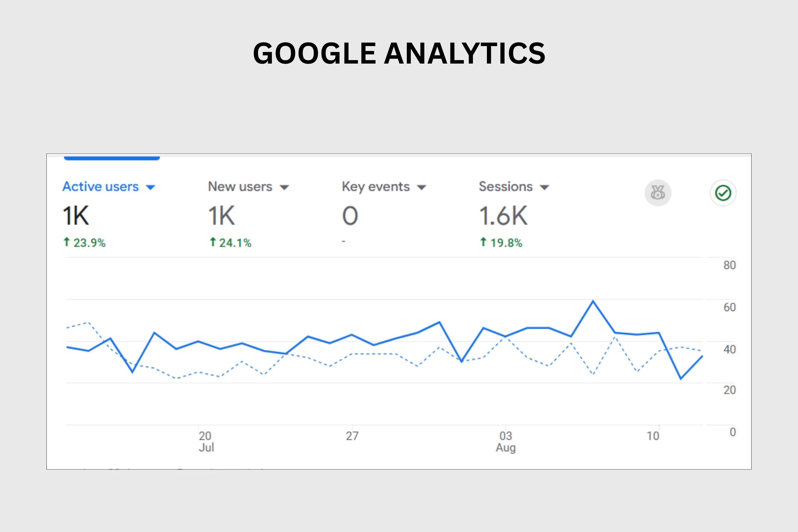The image size is (798, 532).
Task: Click the 1.6K sessions value
Action: pos(503,216)
